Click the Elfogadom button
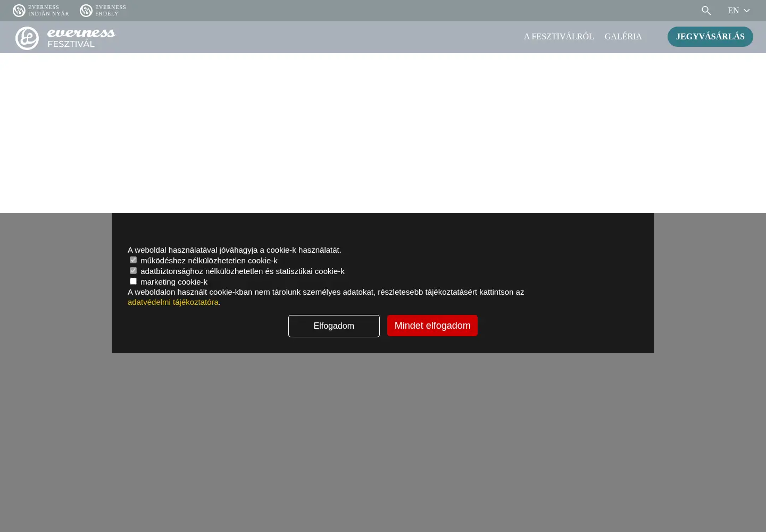The image size is (766, 532). [334, 326]
